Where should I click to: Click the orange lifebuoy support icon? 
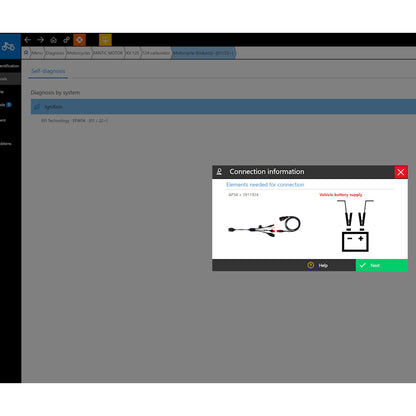pyautogui.click(x=79, y=40)
